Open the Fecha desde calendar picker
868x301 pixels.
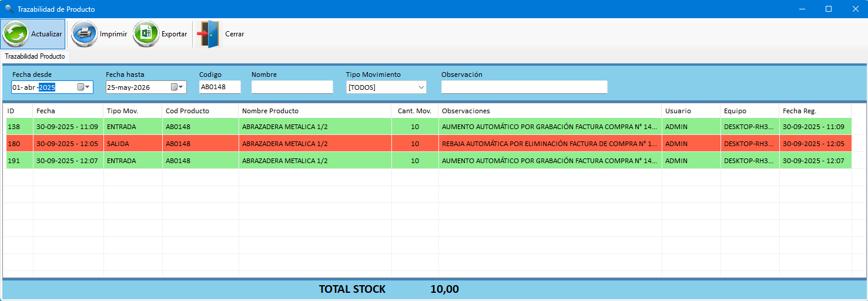(x=83, y=87)
